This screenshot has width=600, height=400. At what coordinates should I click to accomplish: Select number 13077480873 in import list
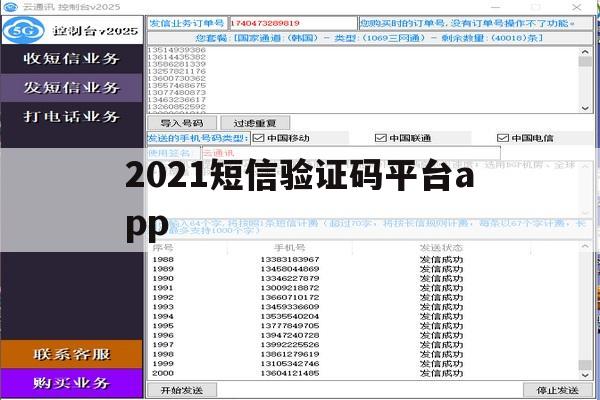click(x=177, y=92)
